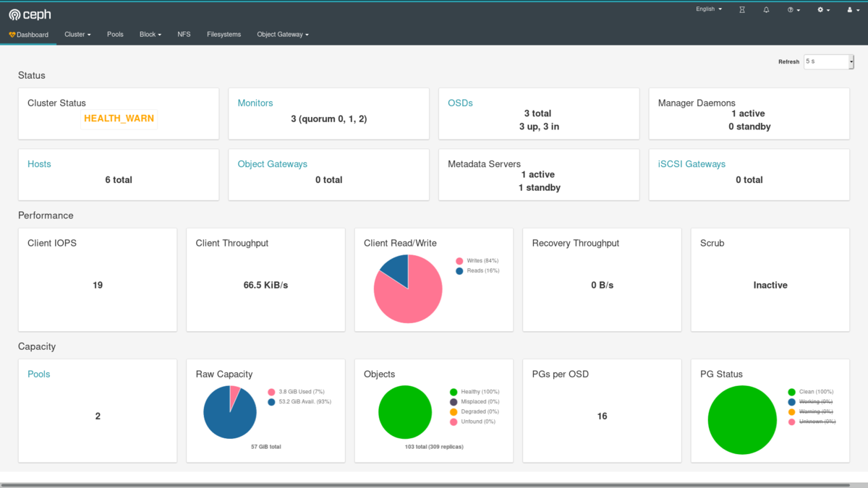Toggle the Degraded (0%) legend entry

coord(475,412)
